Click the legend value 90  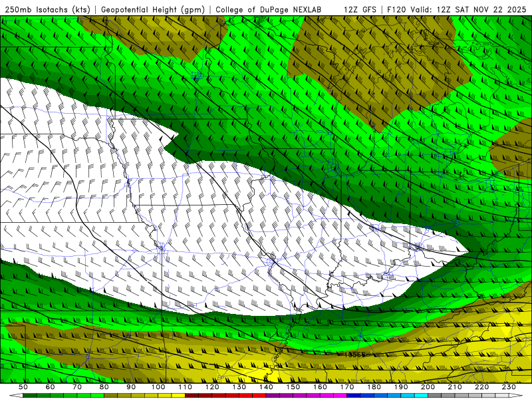[131, 387]
